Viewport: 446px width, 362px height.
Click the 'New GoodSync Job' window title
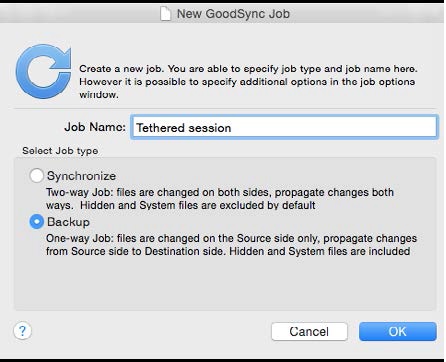point(233,14)
